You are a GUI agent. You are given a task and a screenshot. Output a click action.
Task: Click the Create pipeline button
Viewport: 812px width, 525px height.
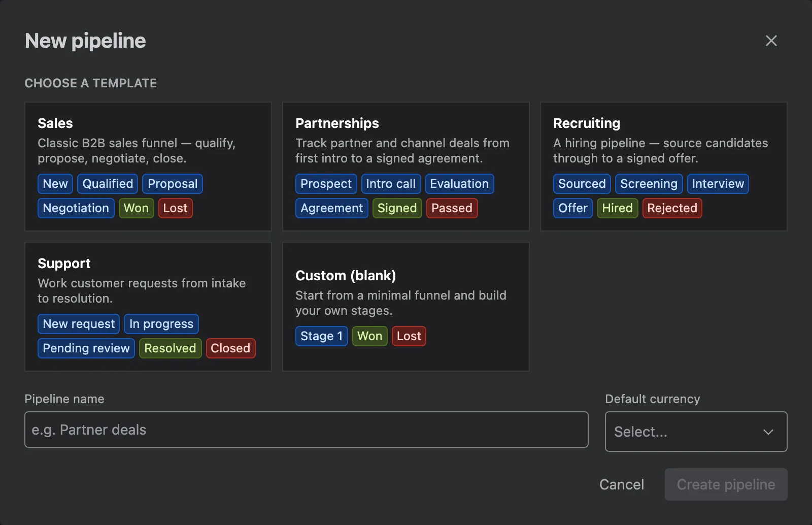(x=726, y=484)
